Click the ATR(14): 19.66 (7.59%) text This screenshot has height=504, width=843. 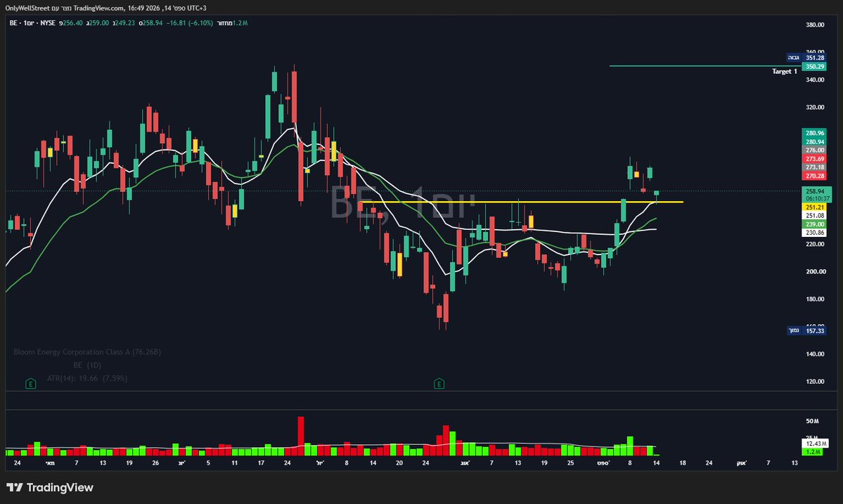click(87, 378)
